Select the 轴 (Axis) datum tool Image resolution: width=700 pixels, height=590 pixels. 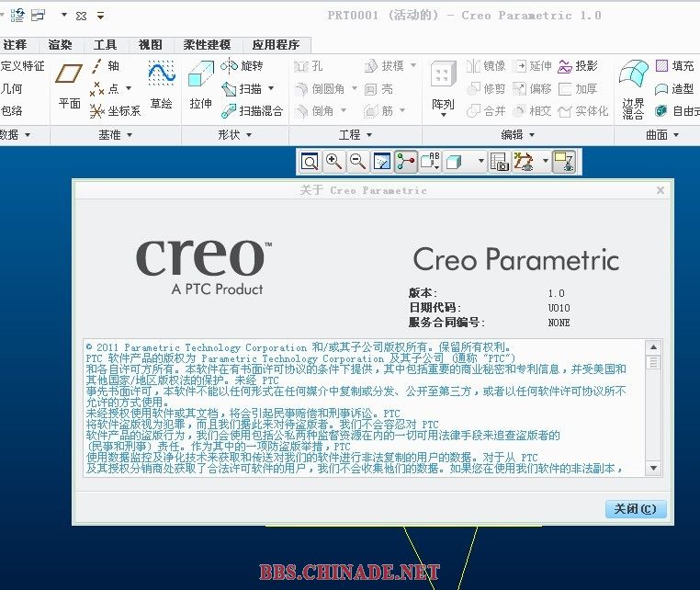pyautogui.click(x=105, y=66)
